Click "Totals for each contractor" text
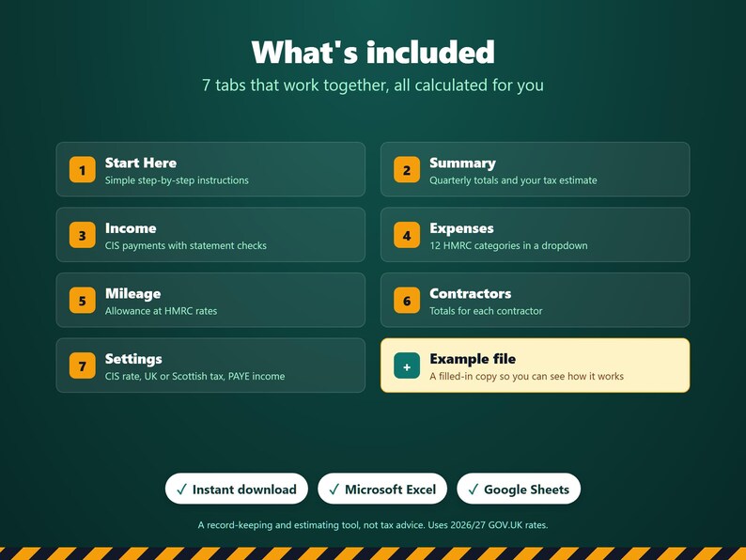Image resolution: width=746 pixels, height=560 pixels. click(486, 311)
